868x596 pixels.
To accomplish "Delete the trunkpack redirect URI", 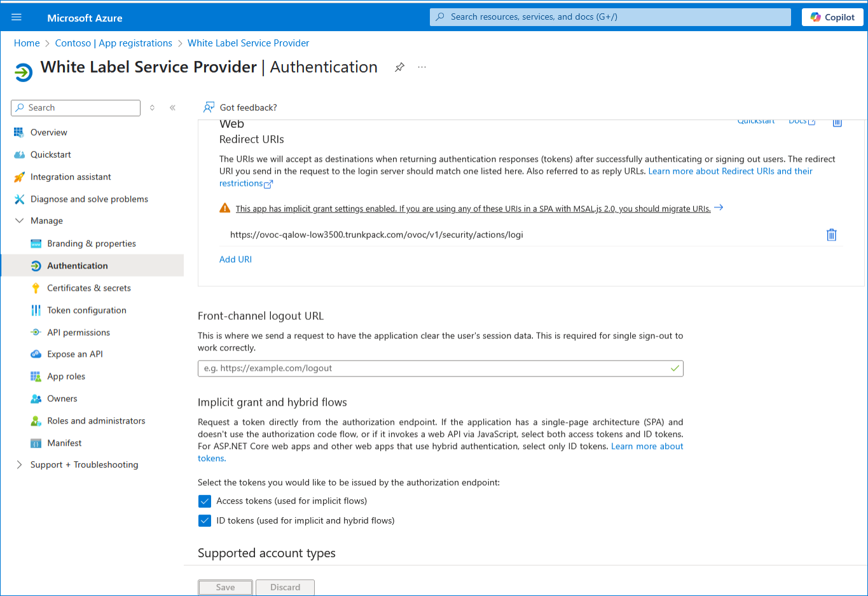I will tap(831, 235).
